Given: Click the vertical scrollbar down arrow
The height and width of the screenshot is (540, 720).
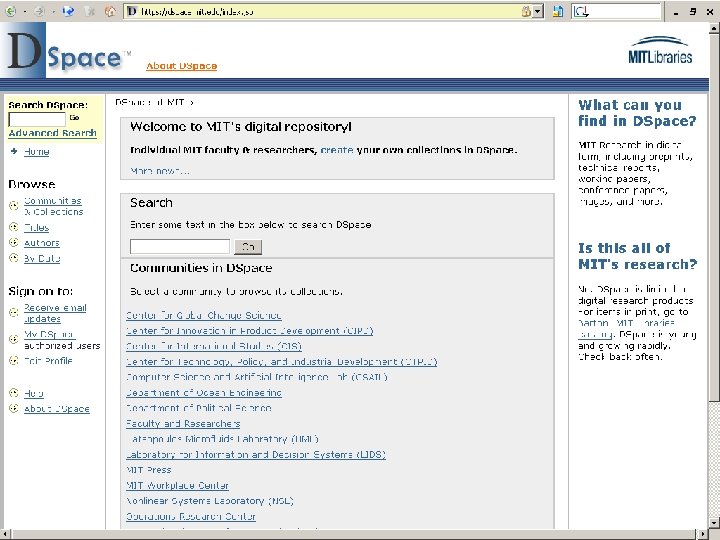Looking at the screenshot, I should (714, 523).
